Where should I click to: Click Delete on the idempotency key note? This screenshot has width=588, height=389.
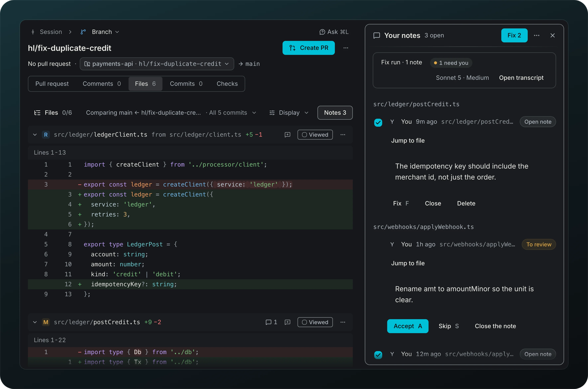(466, 203)
